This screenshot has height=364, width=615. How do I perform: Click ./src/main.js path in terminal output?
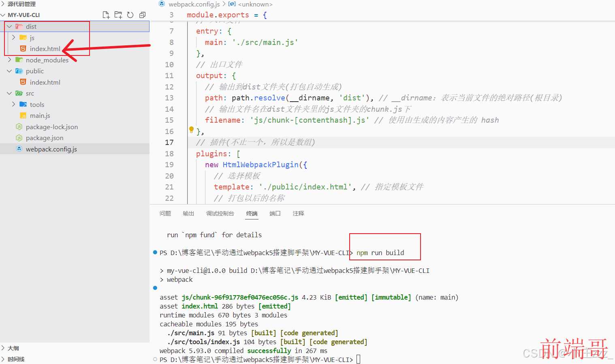coord(191,333)
